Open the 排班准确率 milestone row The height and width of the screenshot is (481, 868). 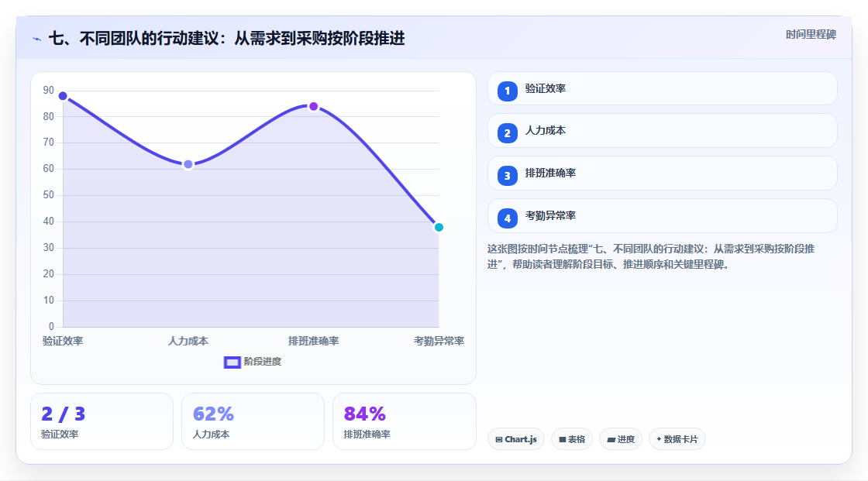pyautogui.click(x=662, y=174)
